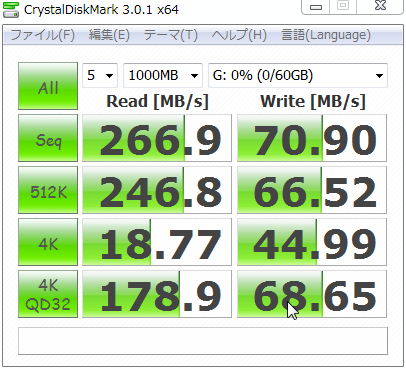Select the 4K QD32 read value 178.9

tap(157, 294)
